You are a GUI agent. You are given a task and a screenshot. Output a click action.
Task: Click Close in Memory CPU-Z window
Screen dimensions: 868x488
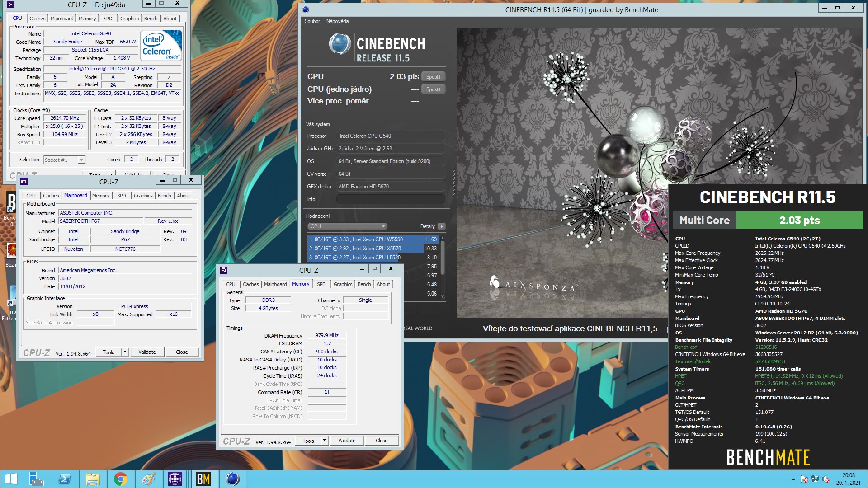382,441
